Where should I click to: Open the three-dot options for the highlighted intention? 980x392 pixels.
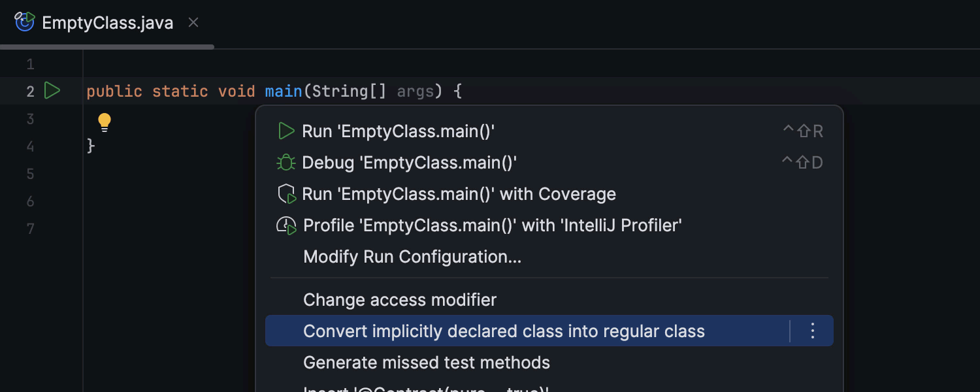click(x=812, y=331)
